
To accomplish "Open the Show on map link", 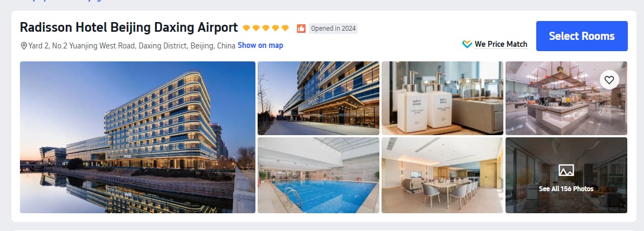I will (260, 45).
